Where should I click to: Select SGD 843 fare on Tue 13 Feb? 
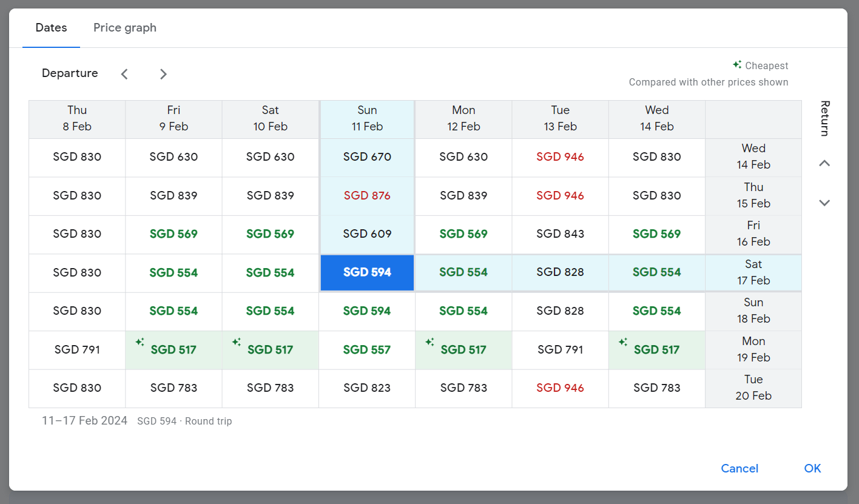[561, 234]
